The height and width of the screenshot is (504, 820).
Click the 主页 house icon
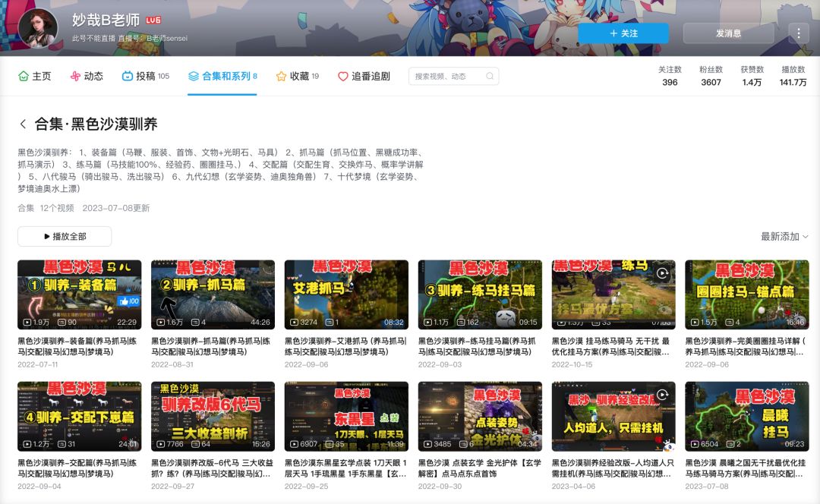coord(23,77)
